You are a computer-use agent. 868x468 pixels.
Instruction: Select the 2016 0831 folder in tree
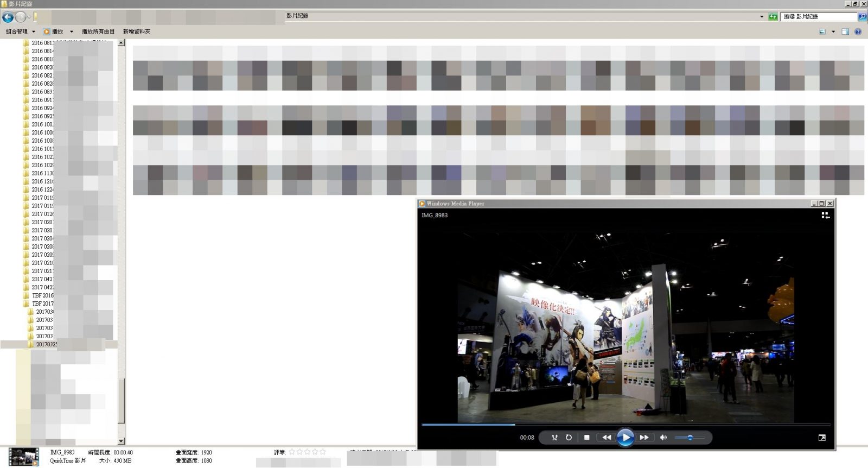pos(38,92)
